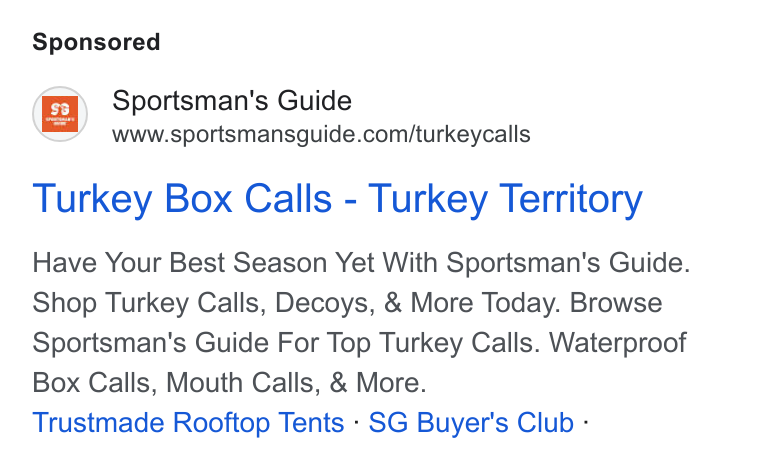Follow the SG Buyer's Club sitelink

pyautogui.click(x=471, y=422)
